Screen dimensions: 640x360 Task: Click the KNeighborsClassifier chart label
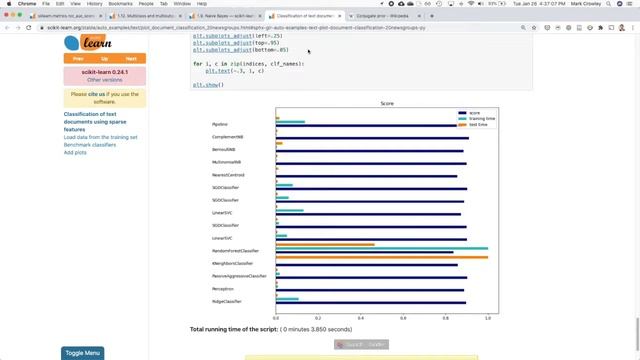[x=233, y=264]
